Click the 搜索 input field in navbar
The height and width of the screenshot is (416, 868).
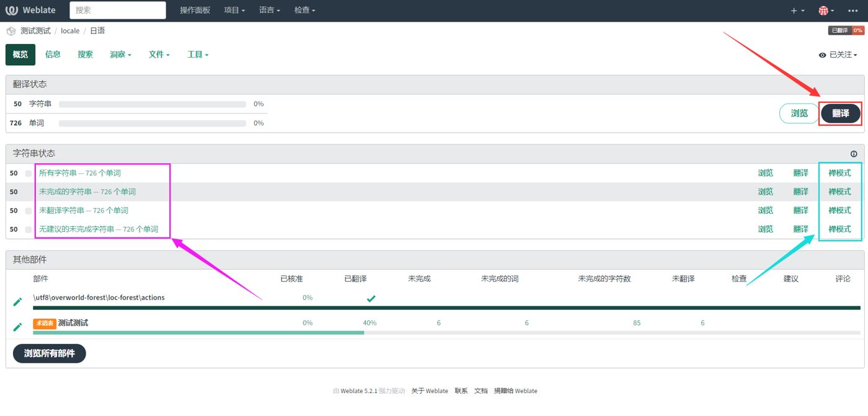coord(118,11)
